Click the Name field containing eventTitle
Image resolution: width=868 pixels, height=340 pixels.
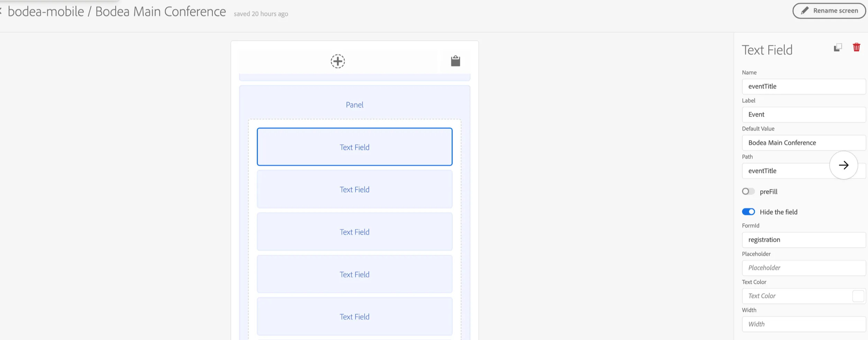coord(804,87)
